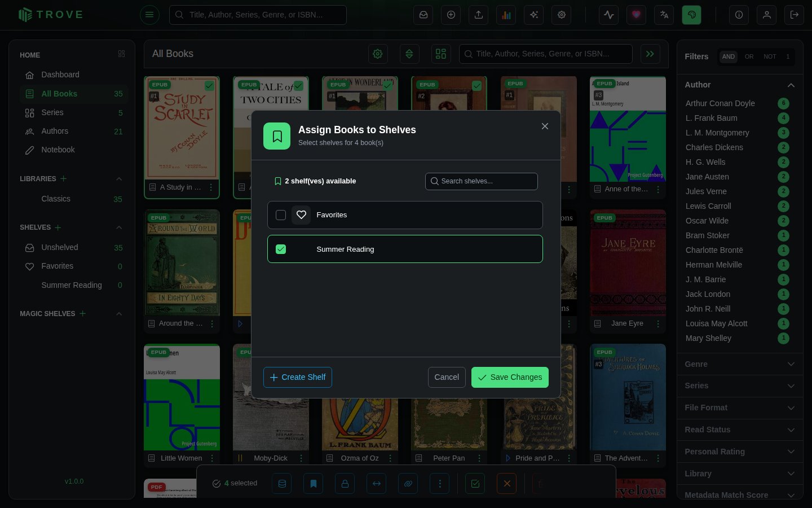This screenshot has height=508, width=812.
Task: Check the Favorites shelf checkbox
Action: click(281, 215)
